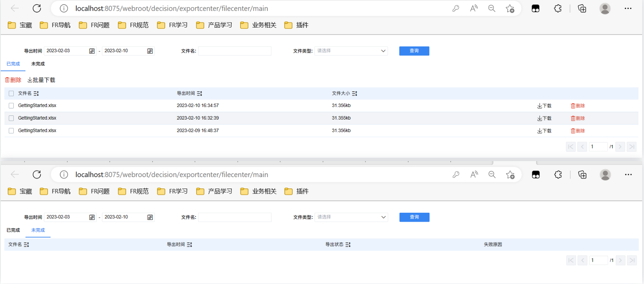Delete the file exported at 16:32:39

(x=578, y=118)
